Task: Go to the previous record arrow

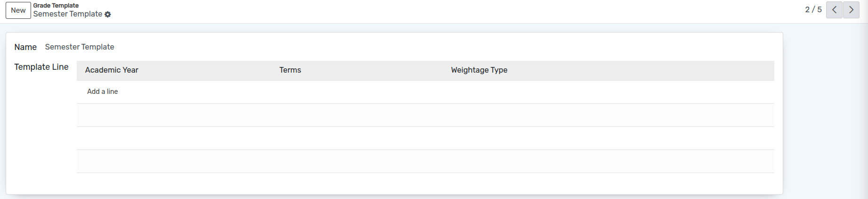Action: (x=834, y=10)
